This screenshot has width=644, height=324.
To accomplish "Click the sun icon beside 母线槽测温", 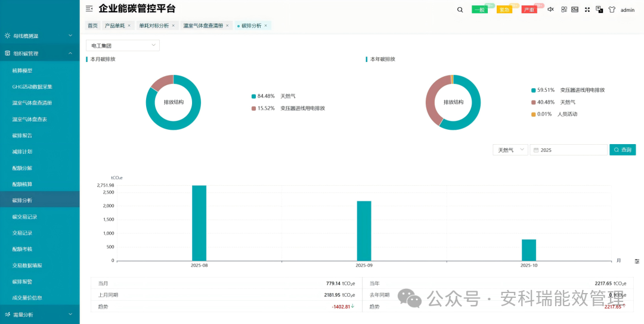I will (x=7, y=36).
